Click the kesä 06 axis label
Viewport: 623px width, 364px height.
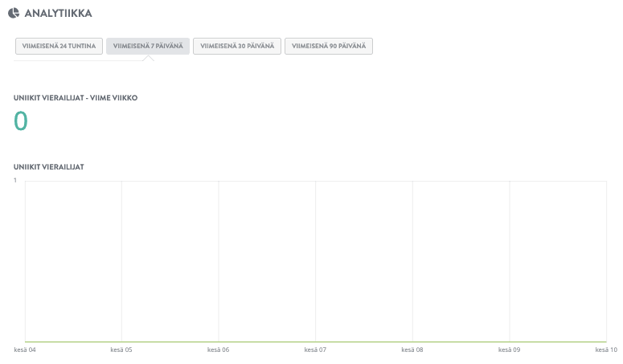coord(218,350)
